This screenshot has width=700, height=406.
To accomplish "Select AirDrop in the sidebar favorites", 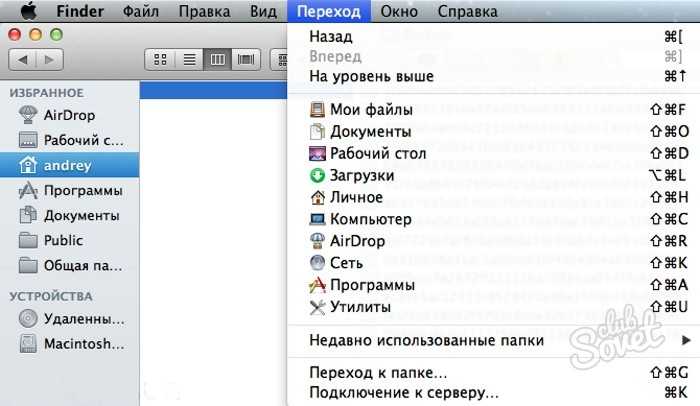I will [70, 115].
